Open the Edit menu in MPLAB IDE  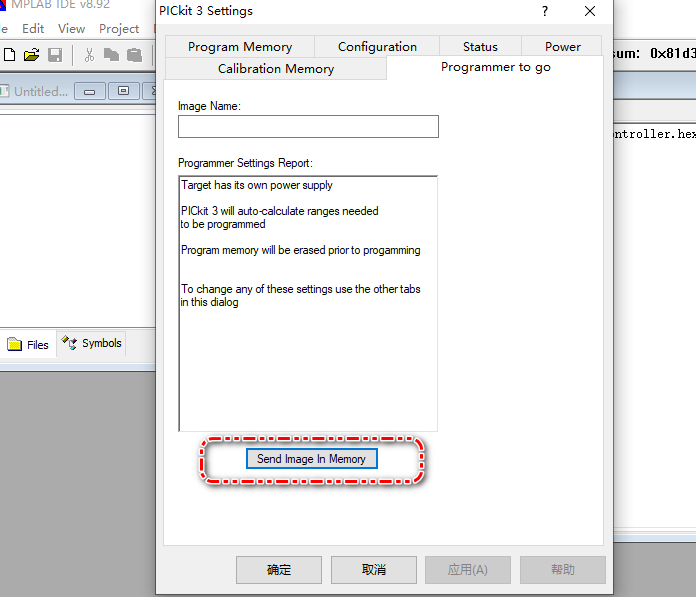point(33,29)
